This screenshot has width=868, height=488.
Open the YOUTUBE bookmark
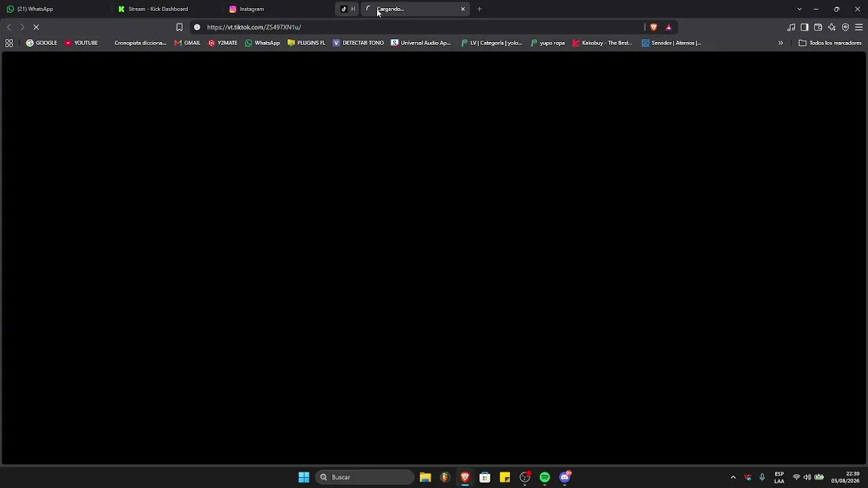pyautogui.click(x=81, y=43)
